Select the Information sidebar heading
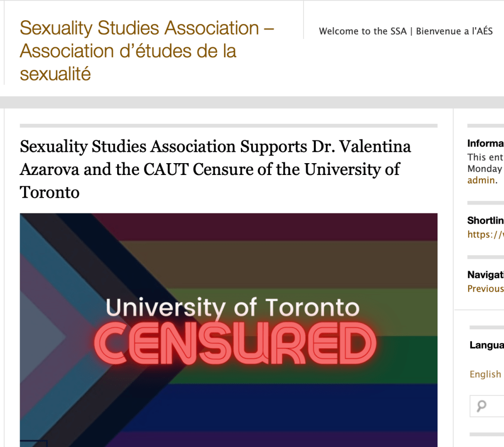Viewport: 504px width, 447px height. 486,143
